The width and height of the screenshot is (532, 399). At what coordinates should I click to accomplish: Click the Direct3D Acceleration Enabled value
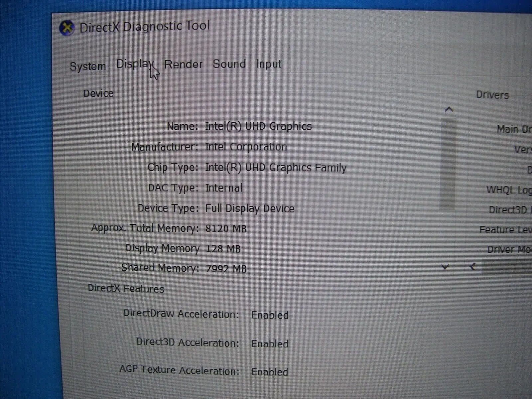(x=270, y=344)
